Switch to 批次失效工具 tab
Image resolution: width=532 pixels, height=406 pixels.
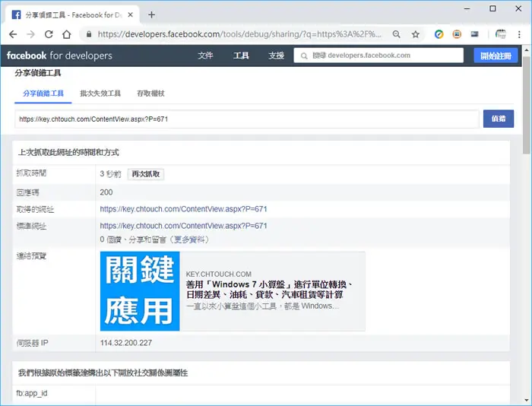(100, 94)
